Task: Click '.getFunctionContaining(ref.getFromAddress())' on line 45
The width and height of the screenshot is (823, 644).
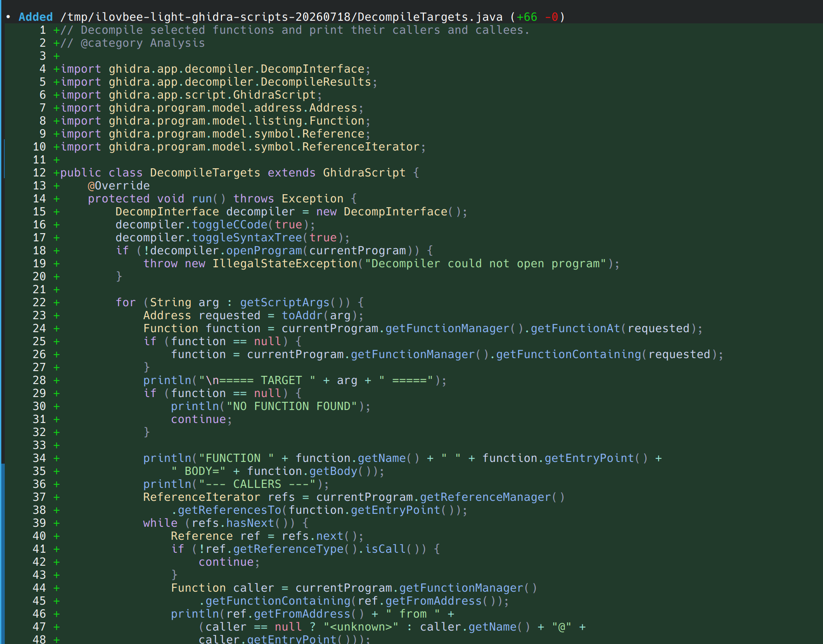Action: coord(354,601)
